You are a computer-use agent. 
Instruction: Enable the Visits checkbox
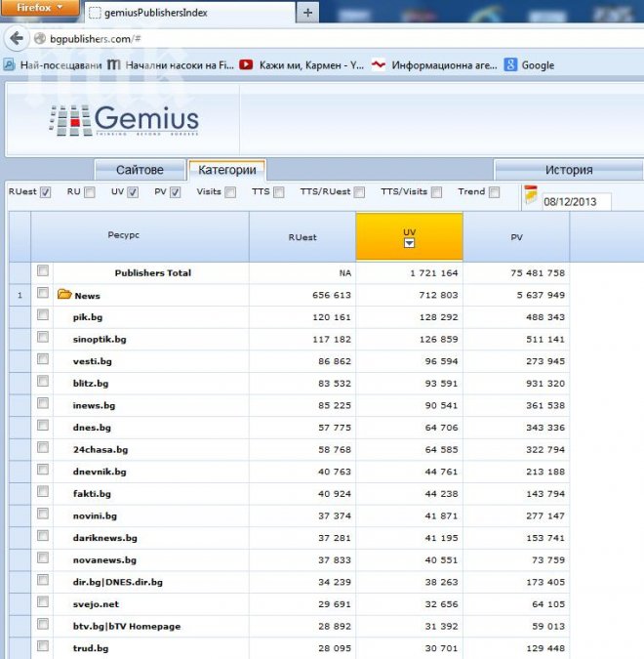pyautogui.click(x=230, y=192)
